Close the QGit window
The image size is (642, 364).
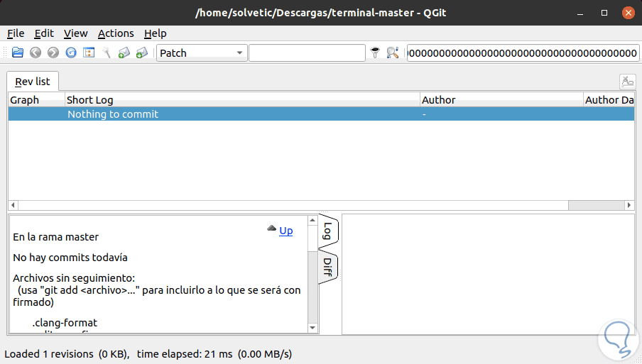coord(628,13)
